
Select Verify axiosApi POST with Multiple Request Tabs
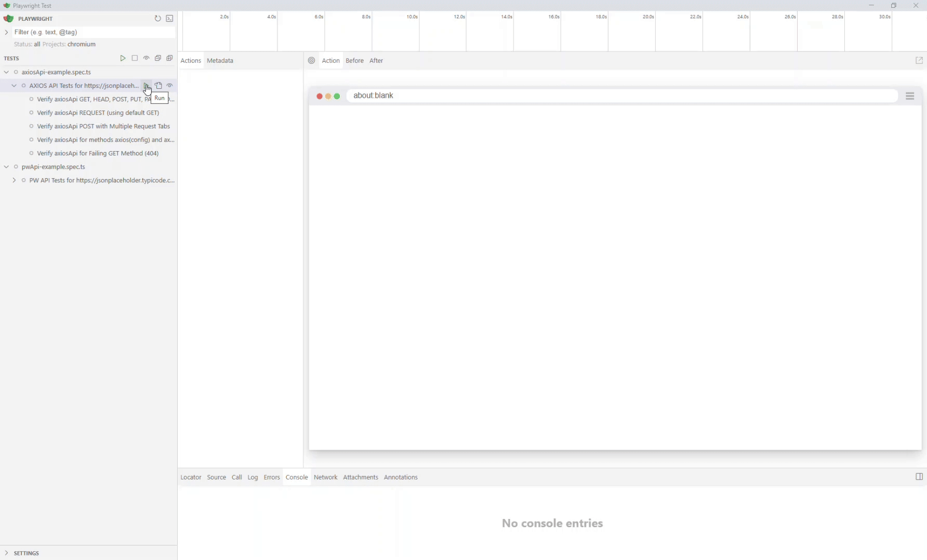click(103, 126)
